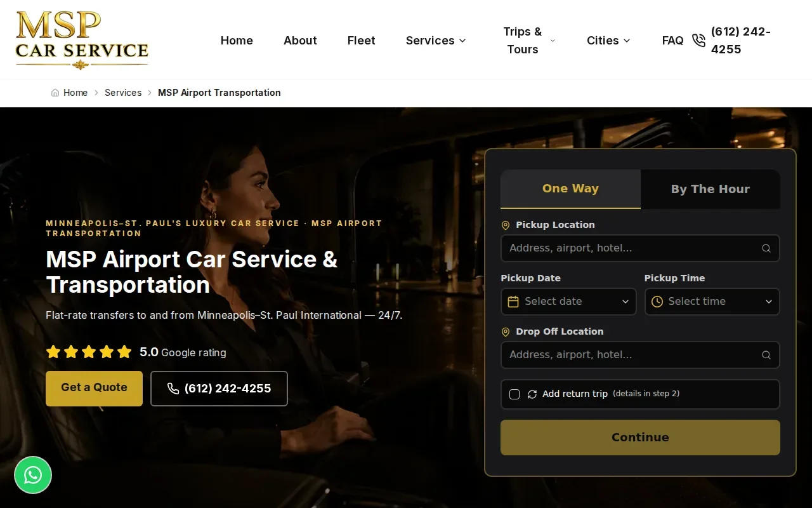Click the MSP Airport Car Service heading
The width and height of the screenshot is (812, 508).
coord(192,272)
